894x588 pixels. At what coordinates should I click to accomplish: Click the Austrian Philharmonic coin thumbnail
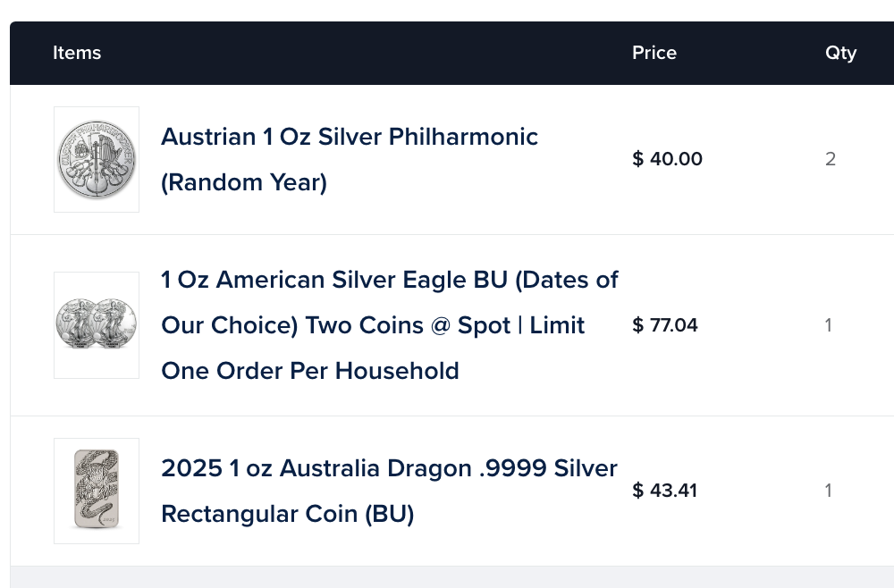pyautogui.click(x=97, y=160)
